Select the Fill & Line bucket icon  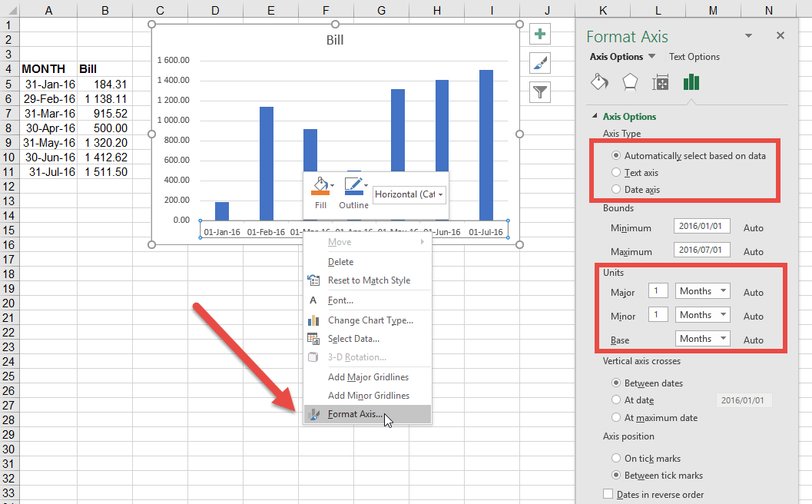(x=600, y=81)
